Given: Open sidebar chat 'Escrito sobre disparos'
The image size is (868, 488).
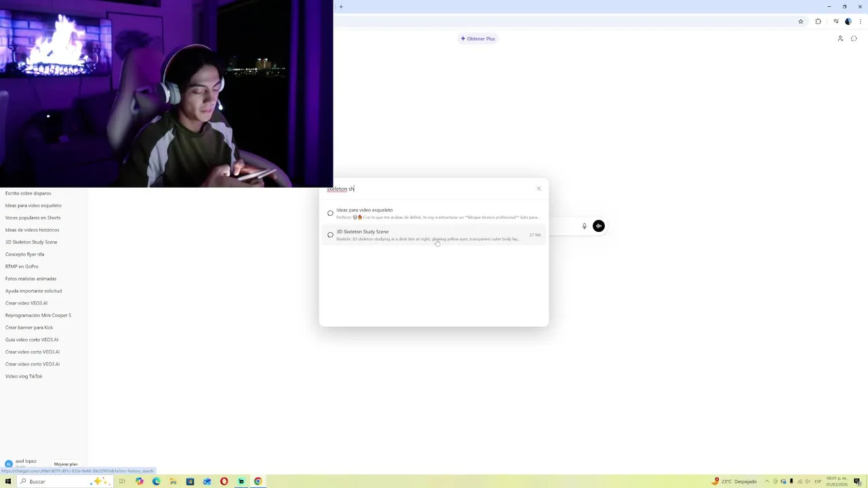Looking at the screenshot, I should (28, 193).
